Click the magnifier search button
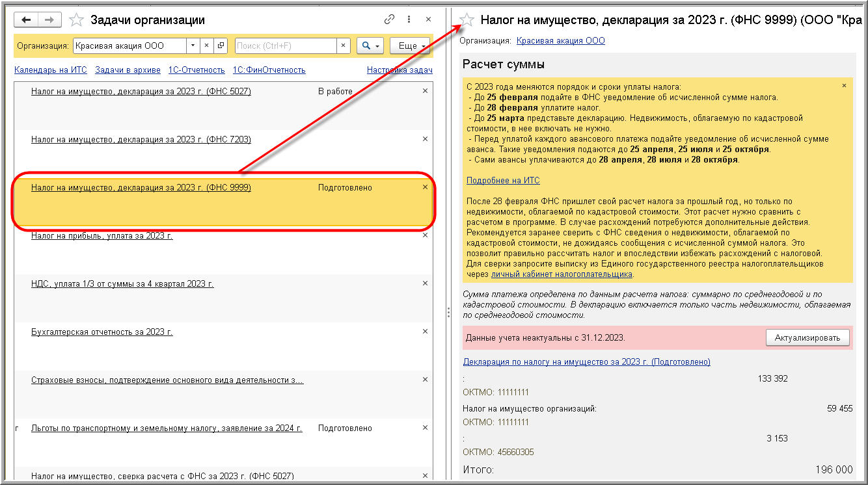This screenshot has height=485, width=868. pos(371,46)
